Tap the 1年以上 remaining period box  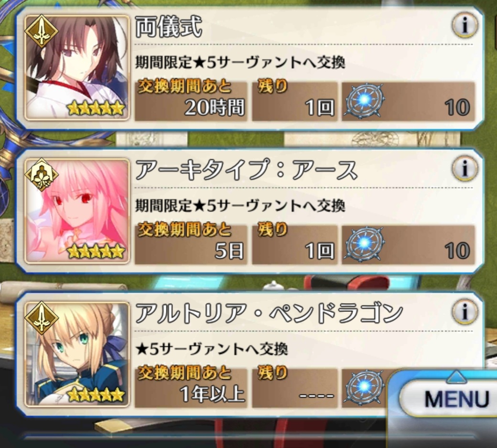click(191, 388)
